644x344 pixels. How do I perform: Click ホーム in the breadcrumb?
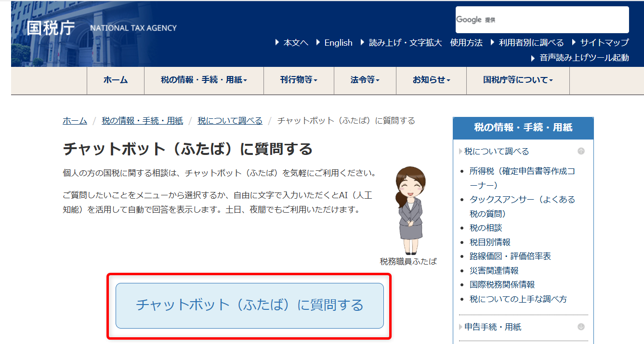(75, 121)
